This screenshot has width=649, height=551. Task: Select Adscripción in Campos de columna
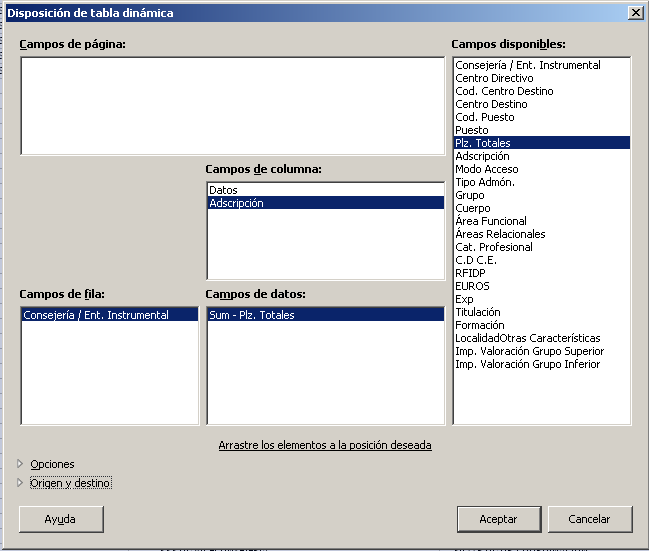[x=236, y=203]
